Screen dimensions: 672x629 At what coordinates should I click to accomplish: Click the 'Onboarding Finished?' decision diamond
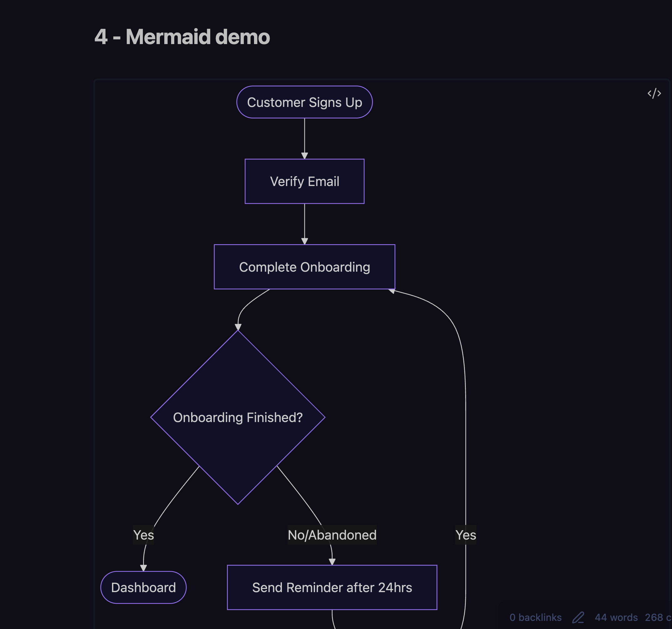(238, 417)
